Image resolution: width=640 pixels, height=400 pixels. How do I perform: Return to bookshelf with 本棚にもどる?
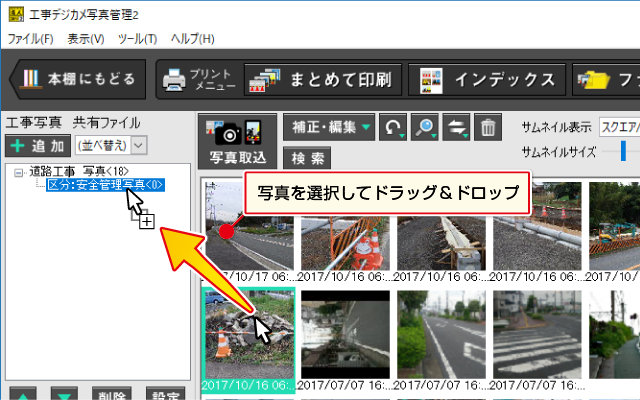[78, 80]
